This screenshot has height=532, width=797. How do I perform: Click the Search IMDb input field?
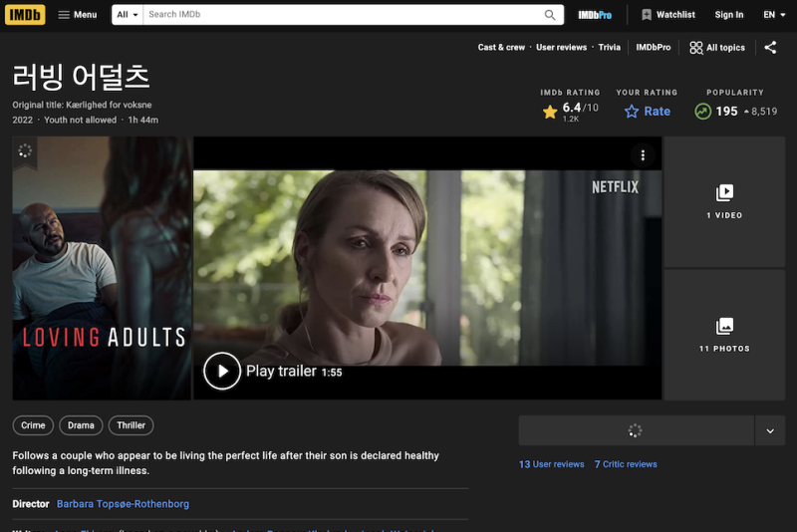pyautogui.click(x=343, y=15)
